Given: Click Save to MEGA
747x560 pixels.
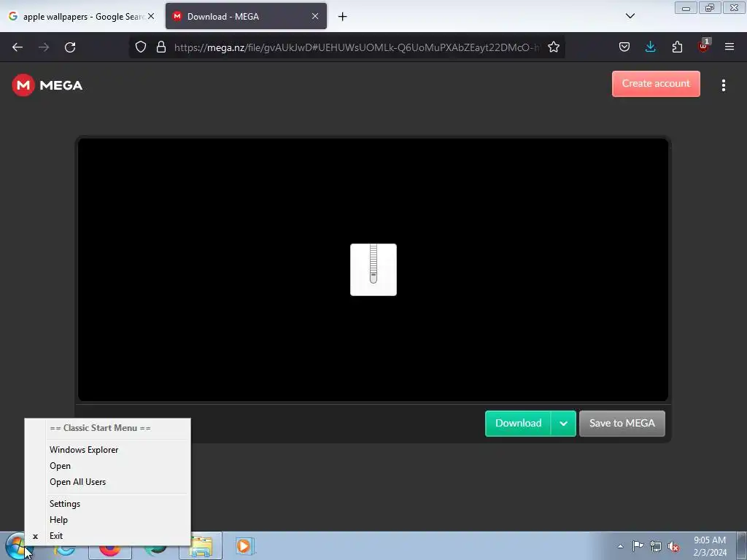Looking at the screenshot, I should (x=622, y=424).
